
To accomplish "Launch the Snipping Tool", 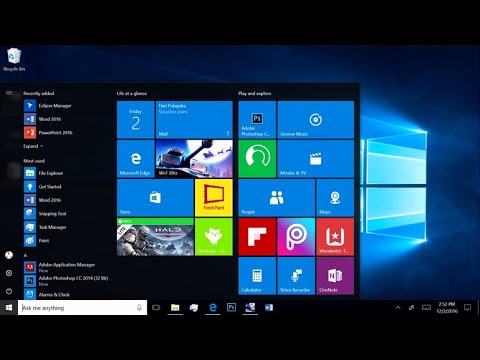I will tap(45, 214).
